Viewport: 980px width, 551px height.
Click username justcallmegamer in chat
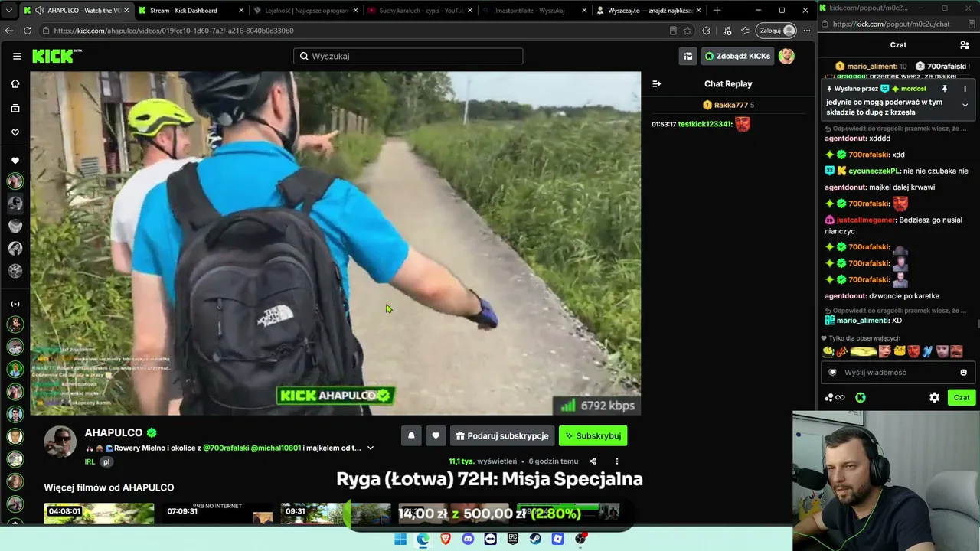coord(866,220)
